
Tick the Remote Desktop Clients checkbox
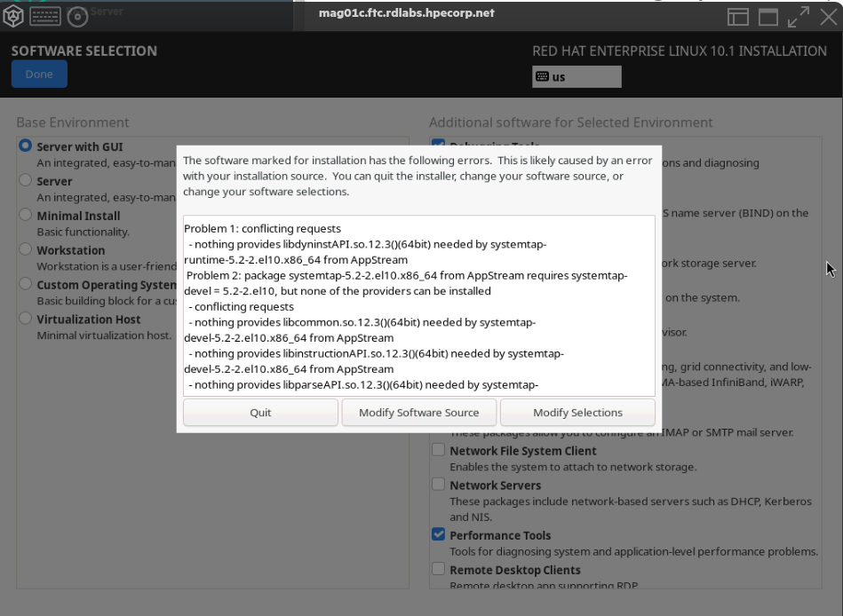[438, 570]
